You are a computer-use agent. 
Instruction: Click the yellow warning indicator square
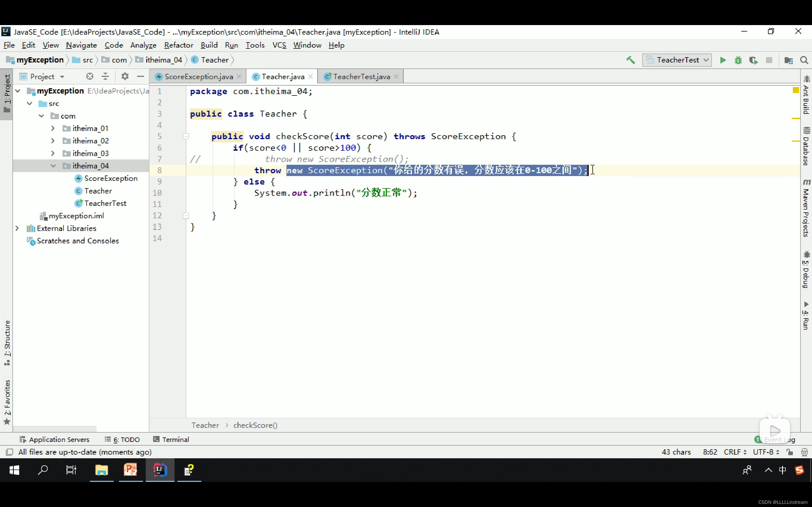coord(796,90)
